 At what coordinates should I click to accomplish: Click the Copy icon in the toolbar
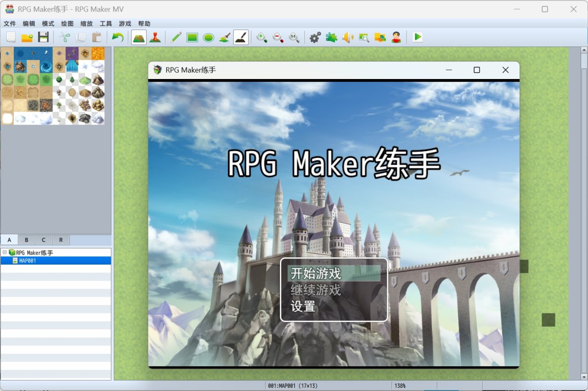click(80, 37)
